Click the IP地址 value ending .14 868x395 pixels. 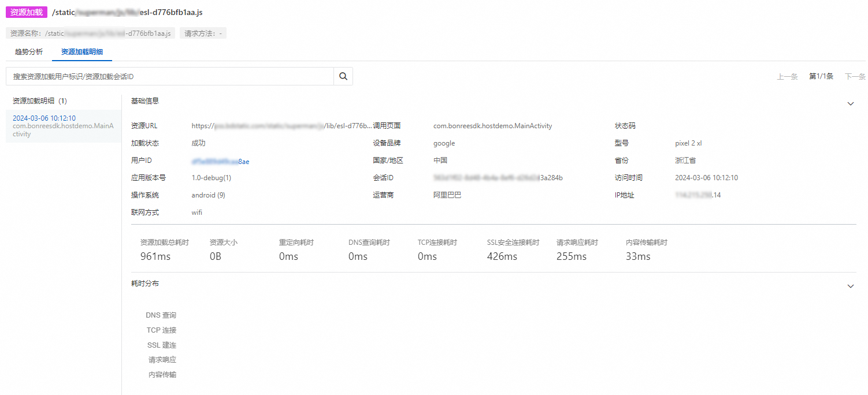(x=698, y=195)
